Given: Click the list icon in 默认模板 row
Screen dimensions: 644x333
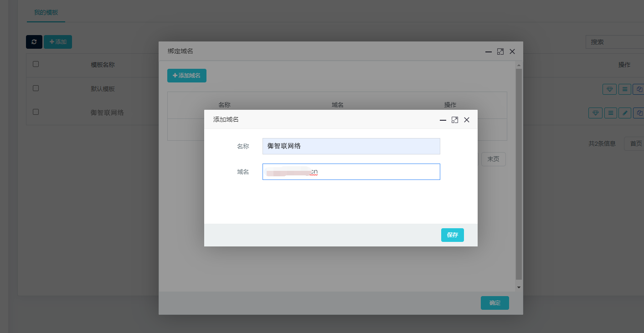Looking at the screenshot, I should tap(625, 89).
